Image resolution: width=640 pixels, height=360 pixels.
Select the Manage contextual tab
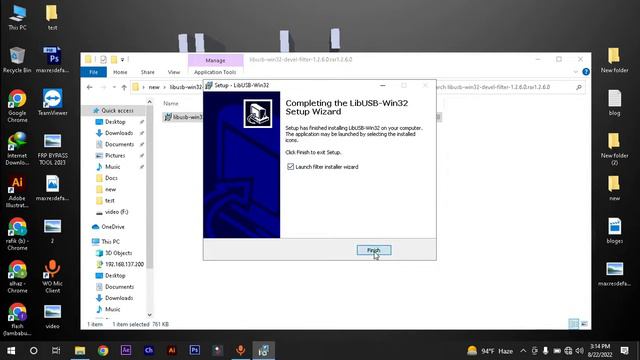pyautogui.click(x=216, y=60)
